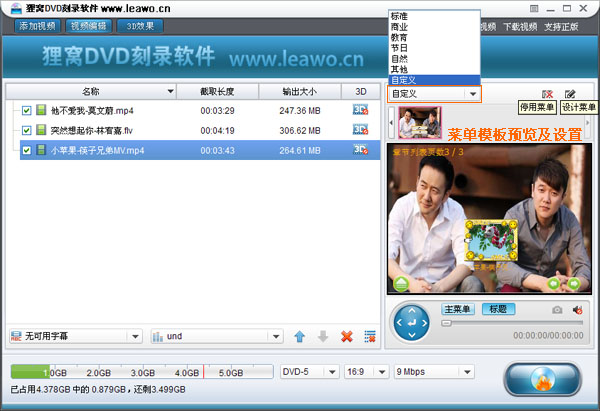Click the 3D icon on 小苹果-筷子兄弟MV.mp4 row
The height and width of the screenshot is (411, 600).
pyautogui.click(x=360, y=149)
